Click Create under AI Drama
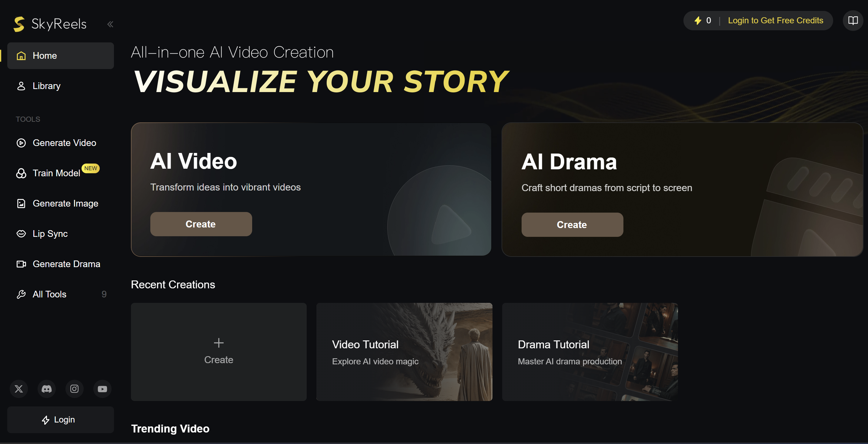This screenshot has height=444, width=868. point(572,225)
